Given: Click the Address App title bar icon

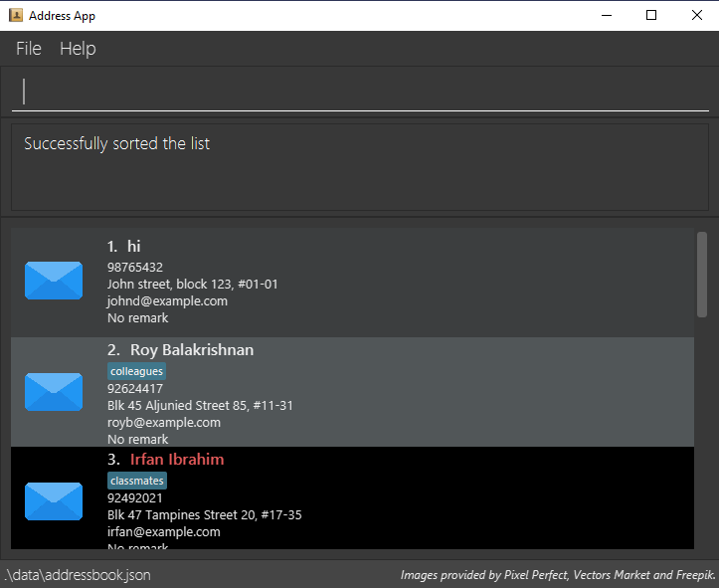Looking at the screenshot, I should (16, 15).
